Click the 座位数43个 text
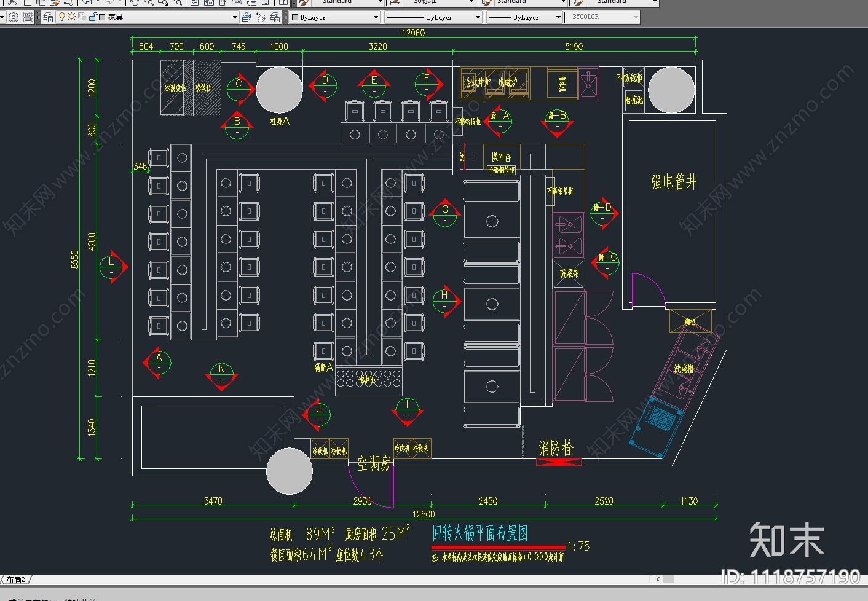The width and height of the screenshot is (868, 601). coord(360,555)
